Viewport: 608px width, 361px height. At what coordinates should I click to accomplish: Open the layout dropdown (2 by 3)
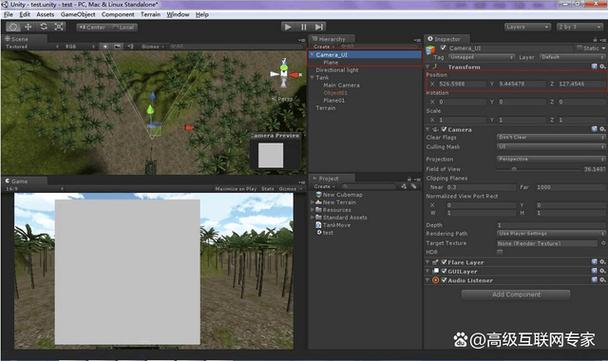pyautogui.click(x=579, y=27)
